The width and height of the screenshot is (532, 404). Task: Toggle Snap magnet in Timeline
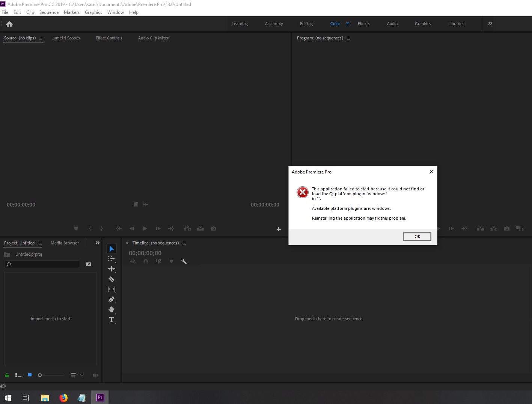coord(146,261)
